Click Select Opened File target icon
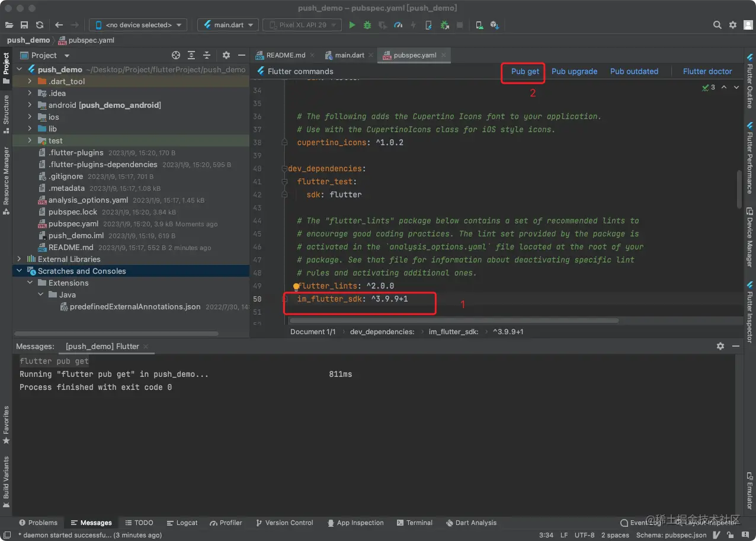756x541 pixels. 176,55
